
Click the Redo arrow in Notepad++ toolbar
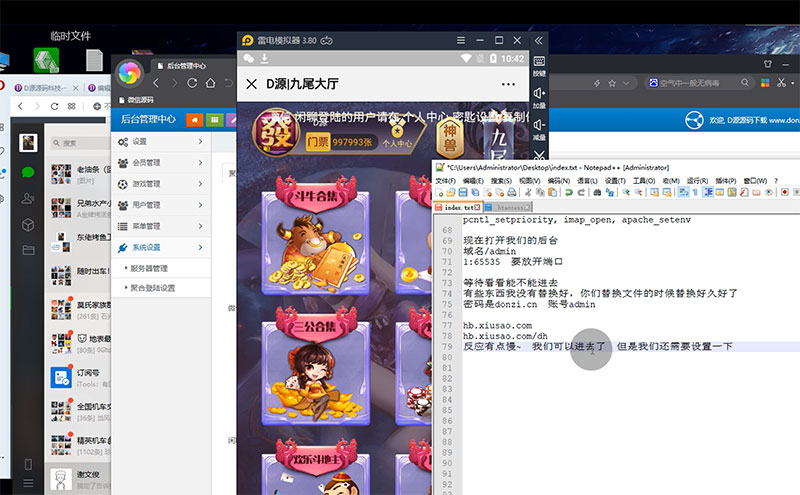click(581, 192)
